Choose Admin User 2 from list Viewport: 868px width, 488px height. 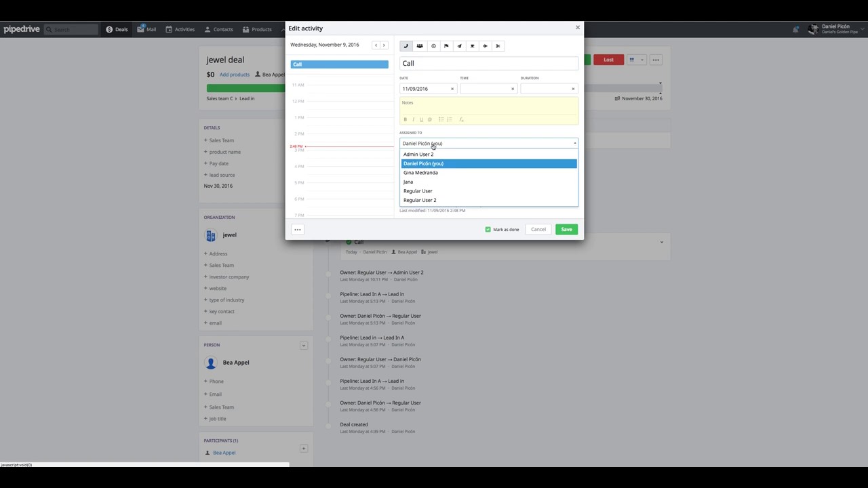[x=489, y=155]
